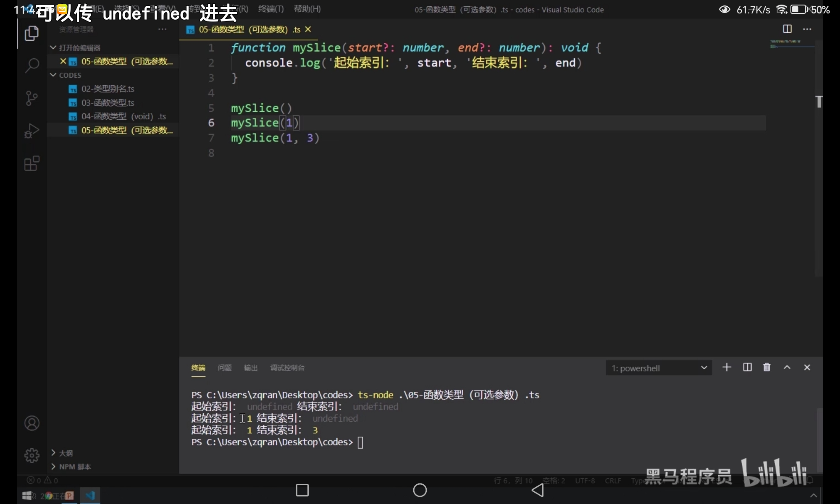Open the Source Control view
This screenshot has height=504, width=840.
[x=31, y=98]
